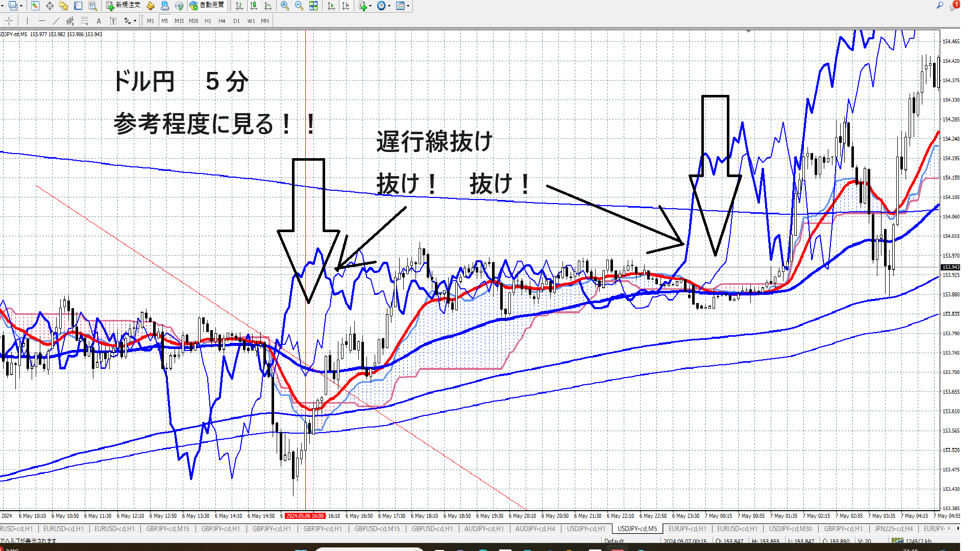Select the USDJPY-cd,M5 chart tab
Screen dimensions: 980x551
pyautogui.click(x=638, y=529)
